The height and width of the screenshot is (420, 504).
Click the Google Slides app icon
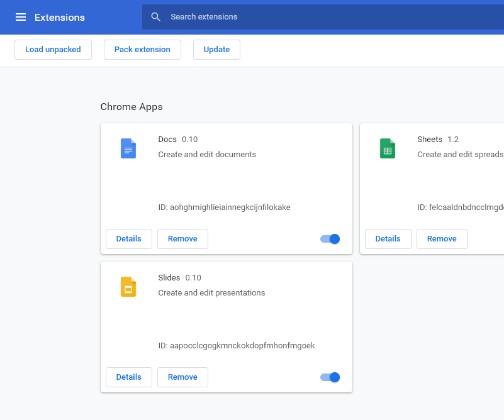click(128, 286)
